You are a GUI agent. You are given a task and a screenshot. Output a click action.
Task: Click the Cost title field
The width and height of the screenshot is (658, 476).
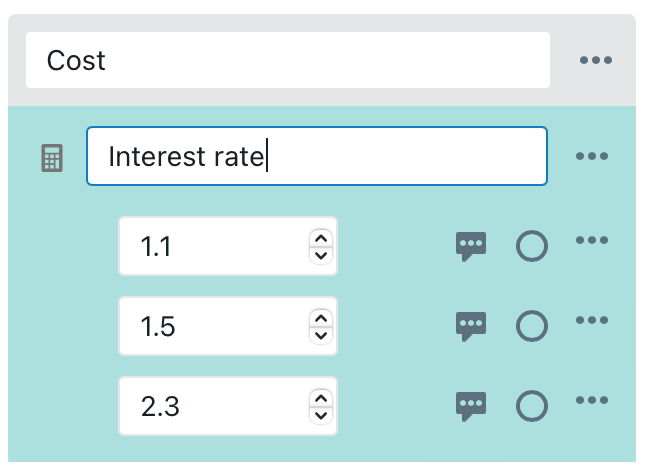click(x=288, y=60)
